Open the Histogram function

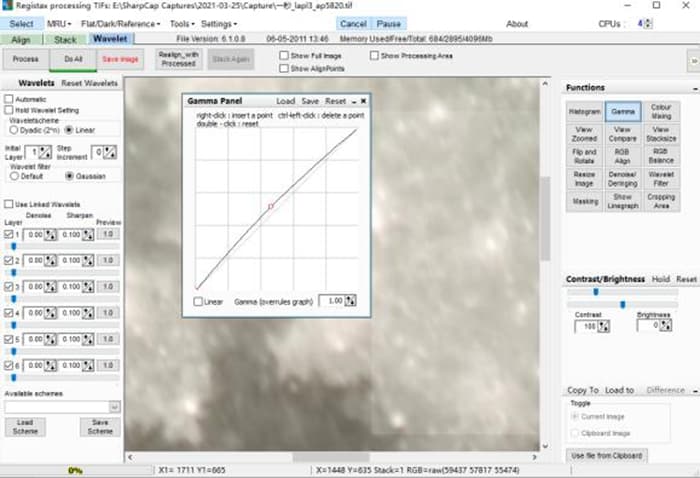click(585, 112)
